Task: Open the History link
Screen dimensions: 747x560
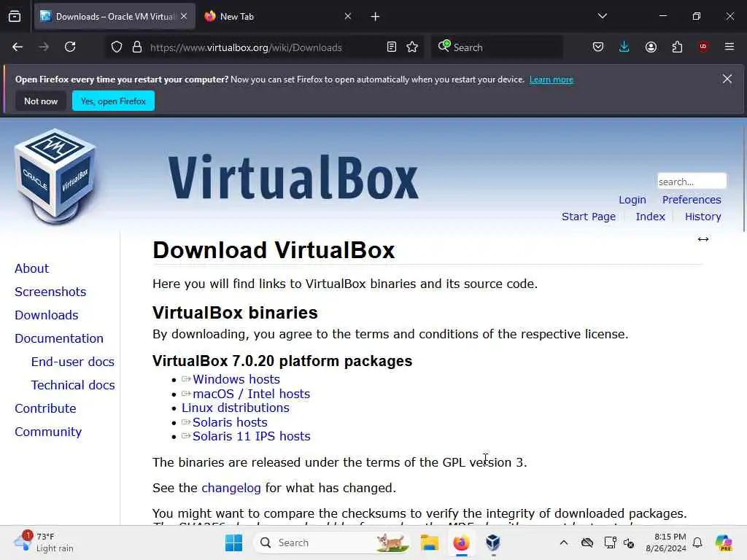Action: coord(703,217)
